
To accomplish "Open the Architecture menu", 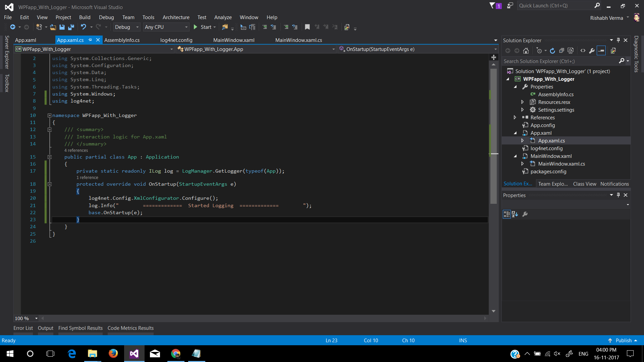I will point(176,17).
